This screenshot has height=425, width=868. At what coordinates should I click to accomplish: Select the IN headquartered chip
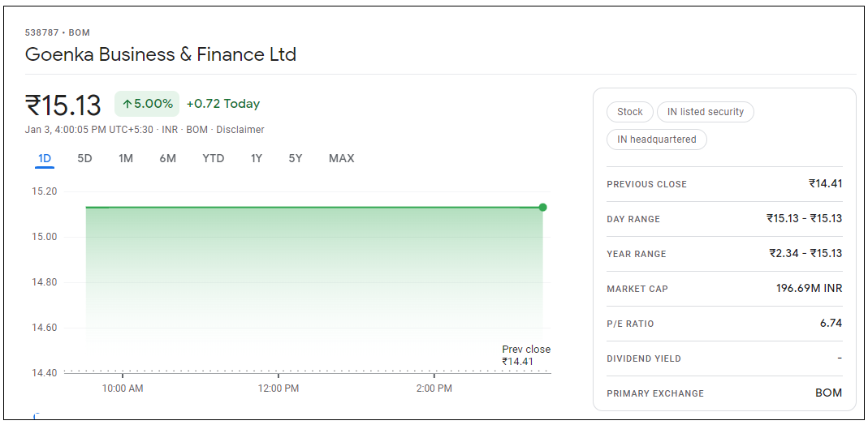point(656,140)
